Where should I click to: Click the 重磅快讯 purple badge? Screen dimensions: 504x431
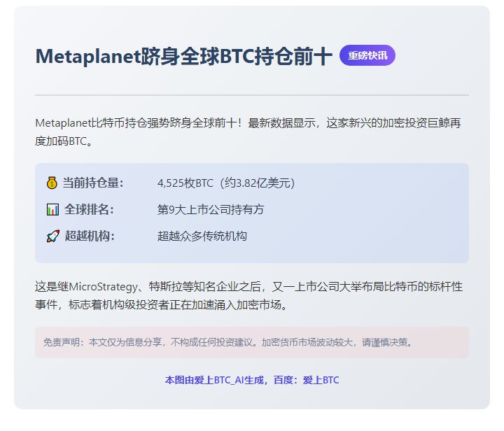[x=367, y=55]
